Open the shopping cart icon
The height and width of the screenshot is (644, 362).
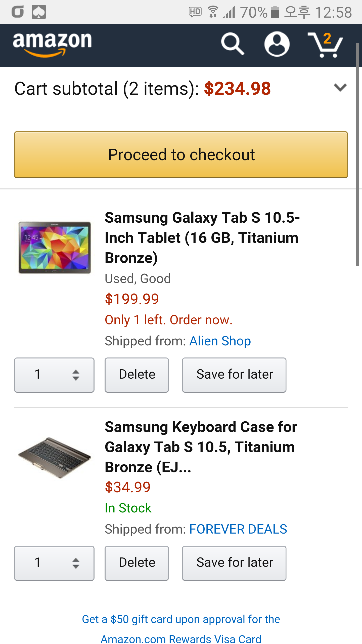coord(325,45)
